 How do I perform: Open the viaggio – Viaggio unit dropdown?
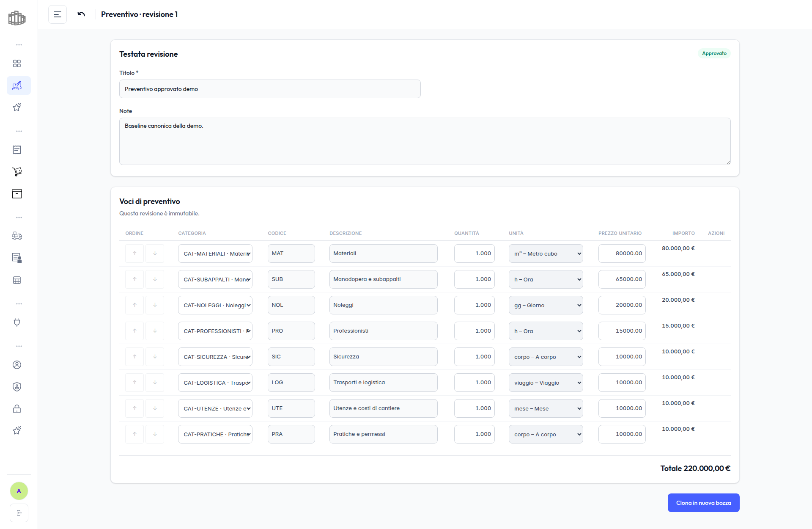click(546, 383)
